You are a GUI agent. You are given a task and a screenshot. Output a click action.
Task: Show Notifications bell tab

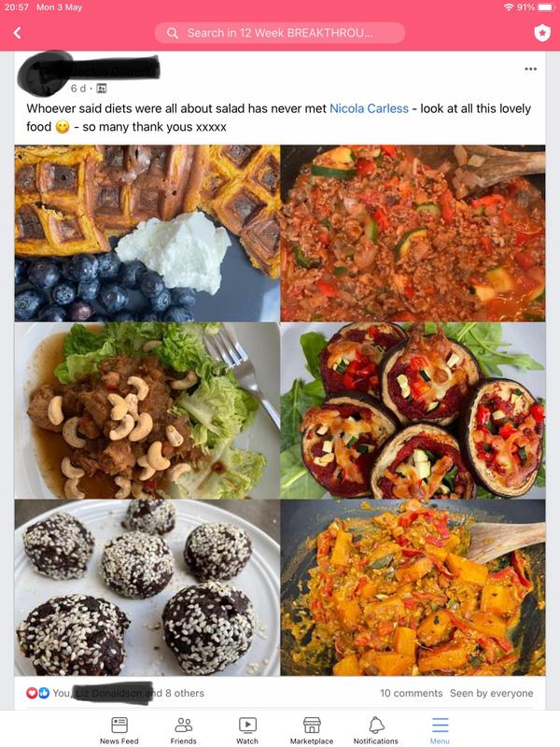click(x=376, y=730)
